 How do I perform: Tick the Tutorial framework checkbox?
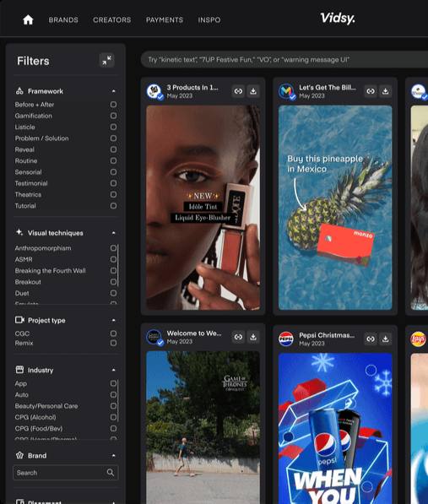pyautogui.click(x=113, y=206)
